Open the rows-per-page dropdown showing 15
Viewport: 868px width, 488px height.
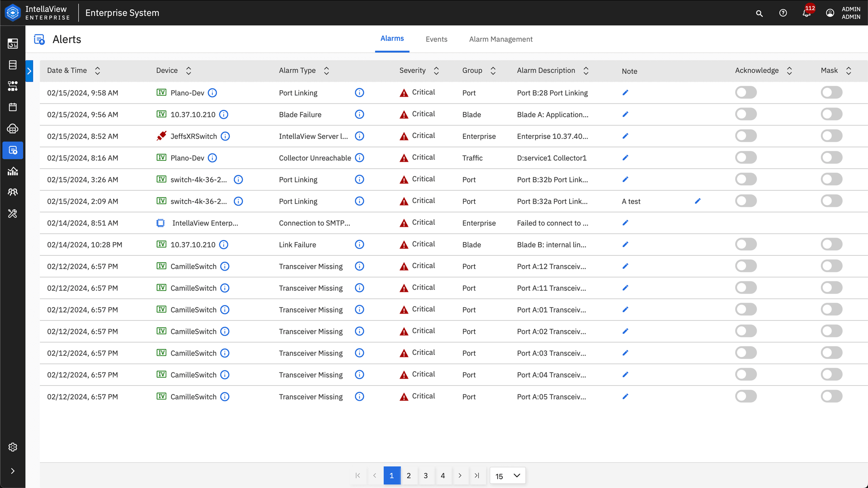coord(507,476)
